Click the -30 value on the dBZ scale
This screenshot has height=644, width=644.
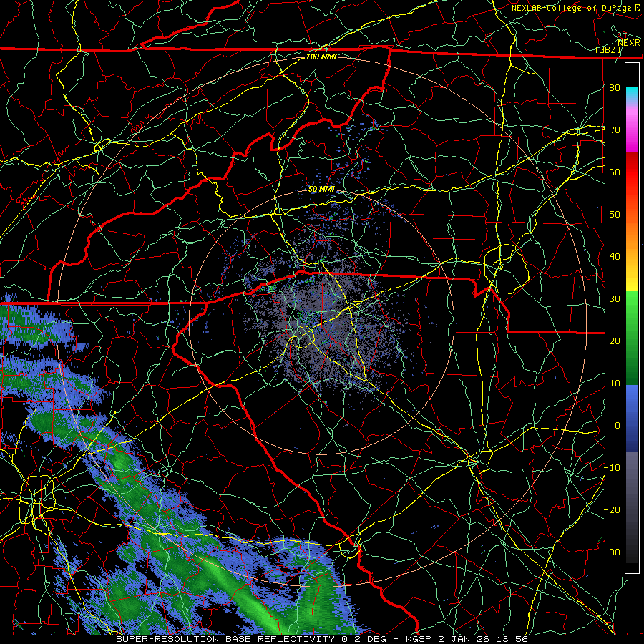(612, 552)
